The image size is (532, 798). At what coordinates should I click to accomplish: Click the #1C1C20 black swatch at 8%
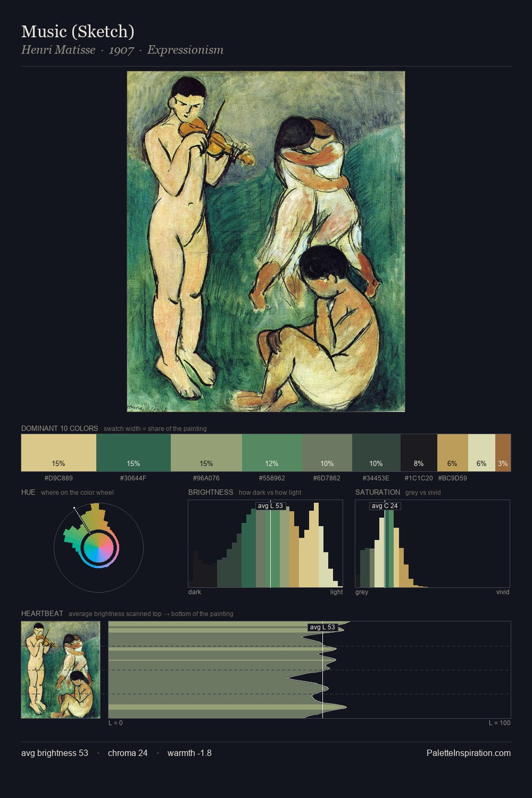[x=419, y=453]
